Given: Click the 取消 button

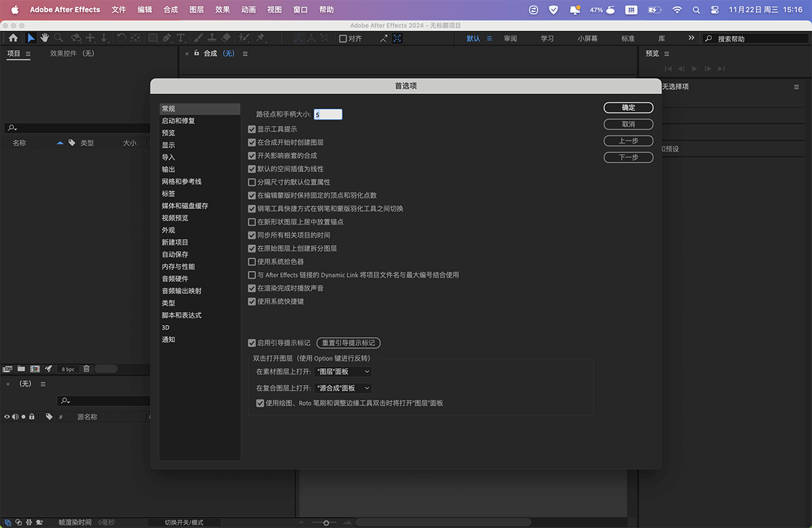Looking at the screenshot, I should pyautogui.click(x=629, y=125).
